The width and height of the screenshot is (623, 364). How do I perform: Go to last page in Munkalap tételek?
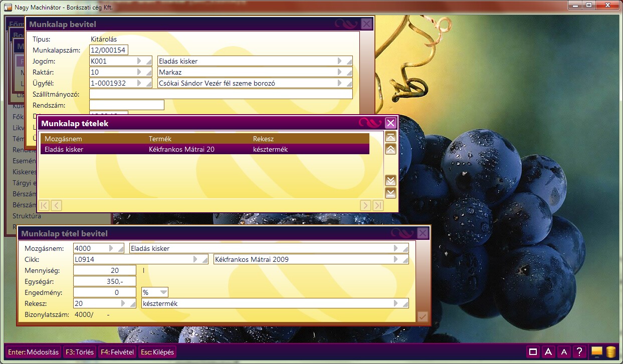tap(378, 205)
